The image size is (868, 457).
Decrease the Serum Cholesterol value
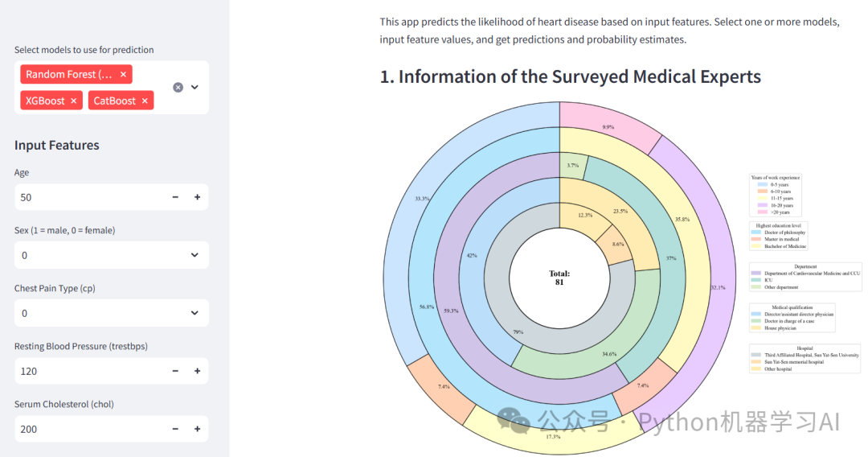click(x=175, y=429)
